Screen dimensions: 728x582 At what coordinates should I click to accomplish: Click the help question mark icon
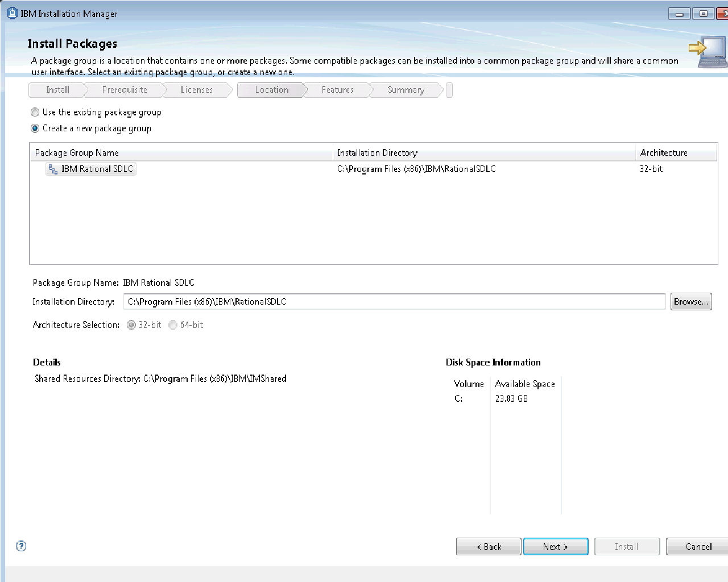(x=21, y=546)
